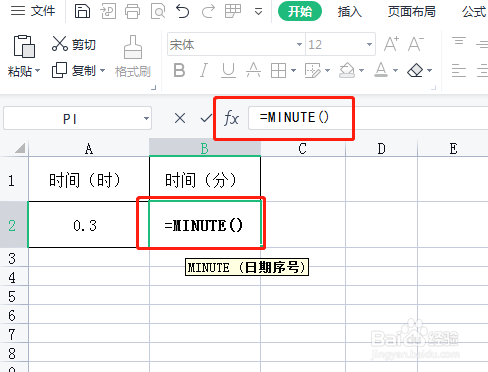Image resolution: width=488 pixels, height=372 pixels.
Task: Open the fx insert function dialog
Action: tap(231, 118)
